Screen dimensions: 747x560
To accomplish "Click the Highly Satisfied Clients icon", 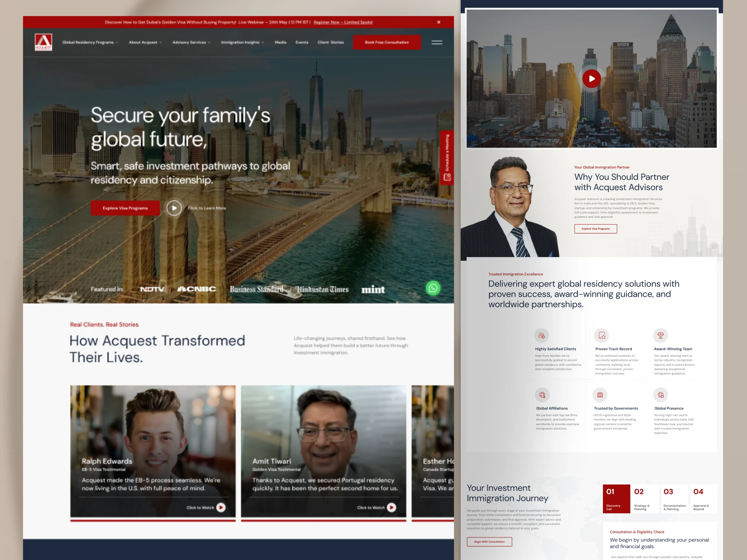I will (542, 335).
